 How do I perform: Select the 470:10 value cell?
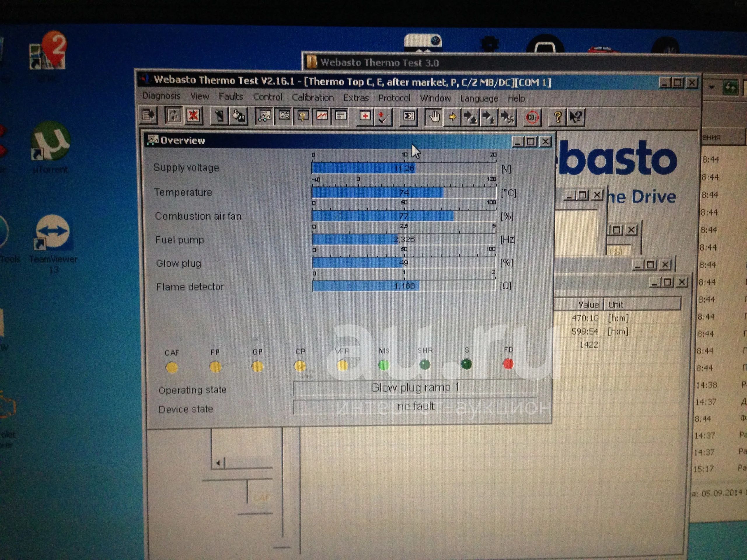pos(585,318)
